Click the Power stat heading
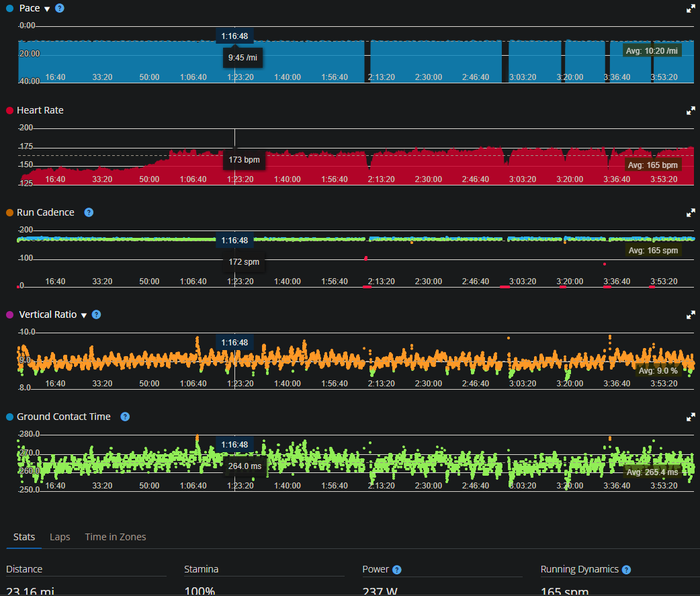Viewport: 700px width, 596px height. pyautogui.click(x=376, y=569)
